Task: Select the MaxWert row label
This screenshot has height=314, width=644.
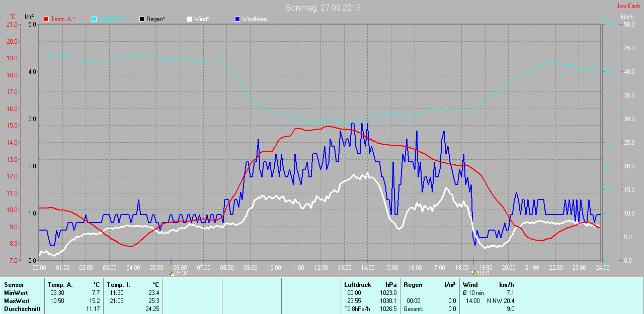Action: (16, 300)
